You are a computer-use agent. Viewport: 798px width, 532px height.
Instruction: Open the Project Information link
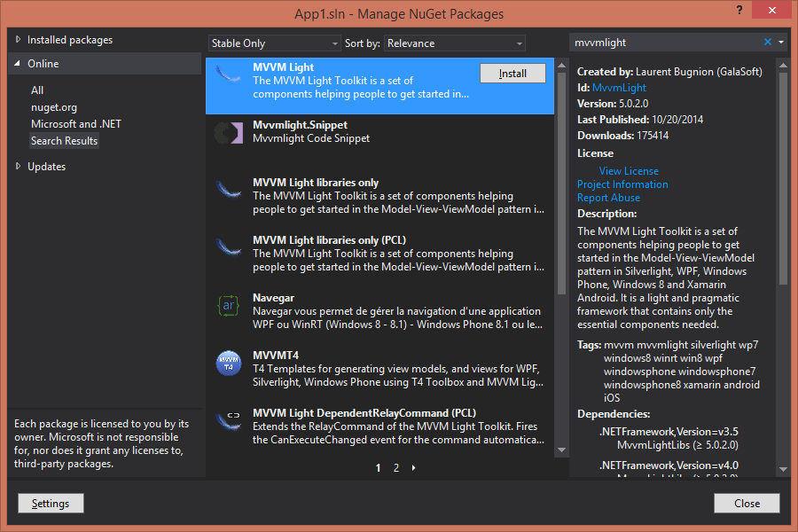pyautogui.click(x=622, y=184)
